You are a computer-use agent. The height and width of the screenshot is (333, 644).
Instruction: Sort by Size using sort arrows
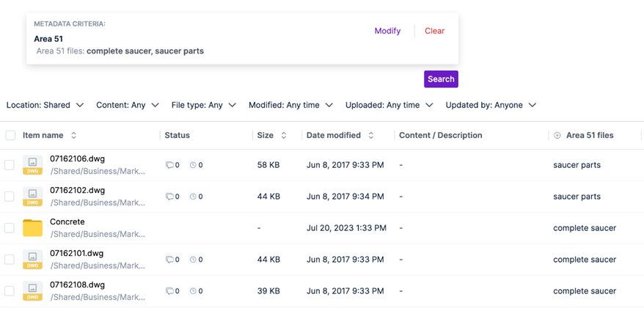[284, 136]
